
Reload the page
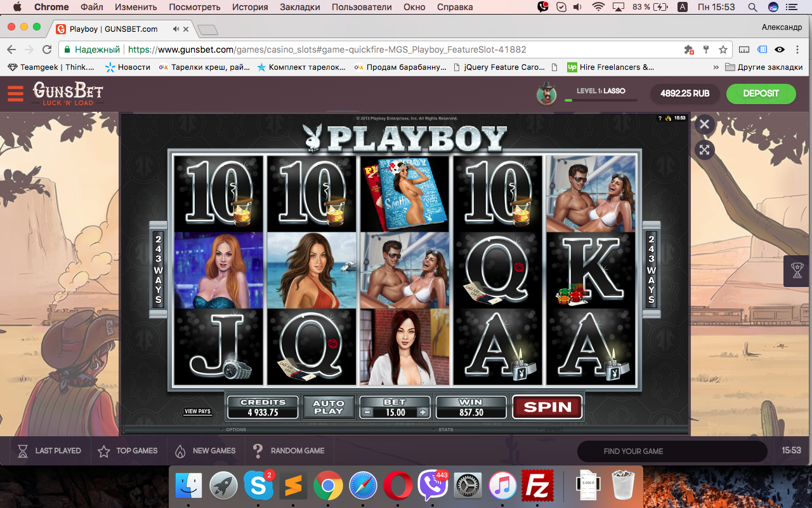click(47, 50)
